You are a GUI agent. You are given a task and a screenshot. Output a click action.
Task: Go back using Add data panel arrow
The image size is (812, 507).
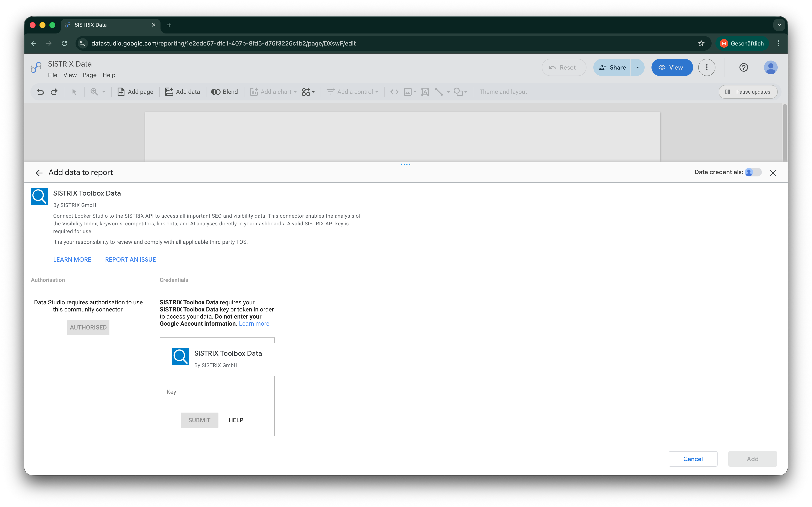[39, 173]
